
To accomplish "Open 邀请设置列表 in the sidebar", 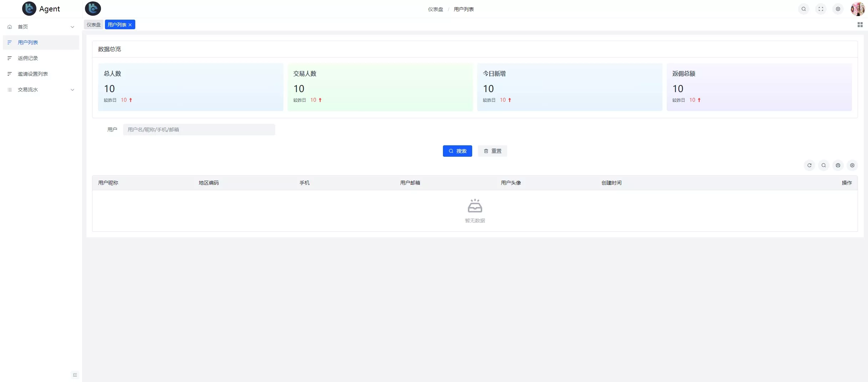I will 33,74.
